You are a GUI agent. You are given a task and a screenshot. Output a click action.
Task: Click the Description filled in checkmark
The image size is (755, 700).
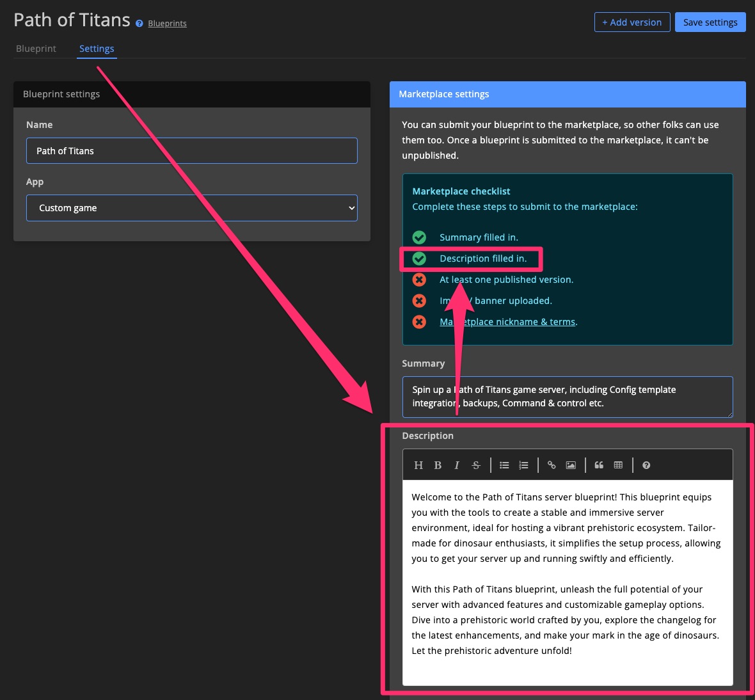click(420, 259)
